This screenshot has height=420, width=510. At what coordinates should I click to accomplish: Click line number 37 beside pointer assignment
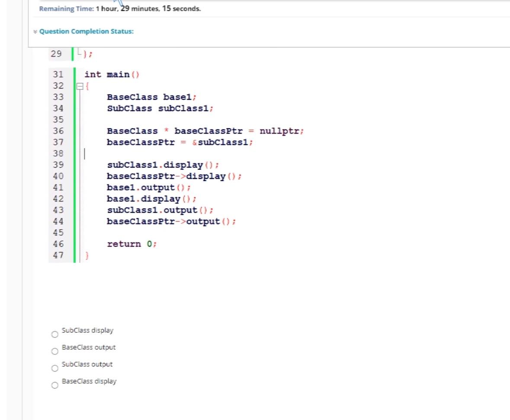click(x=57, y=142)
